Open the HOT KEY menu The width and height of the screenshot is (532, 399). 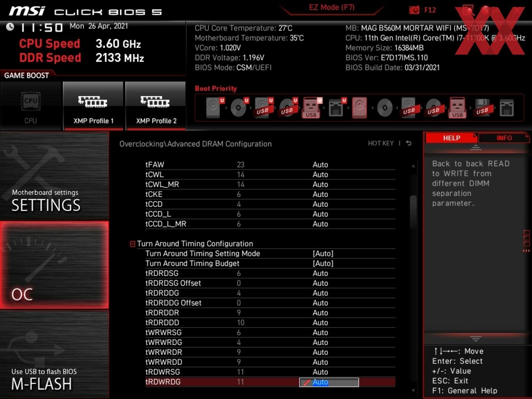[x=381, y=143]
